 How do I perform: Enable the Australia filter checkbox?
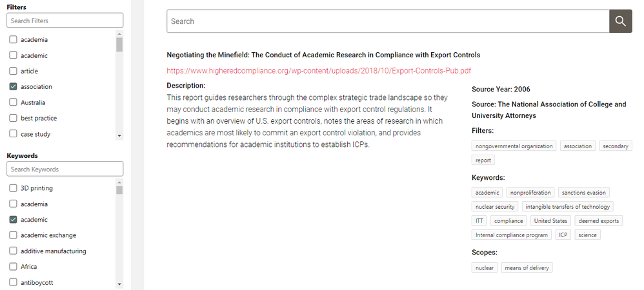pos(13,102)
